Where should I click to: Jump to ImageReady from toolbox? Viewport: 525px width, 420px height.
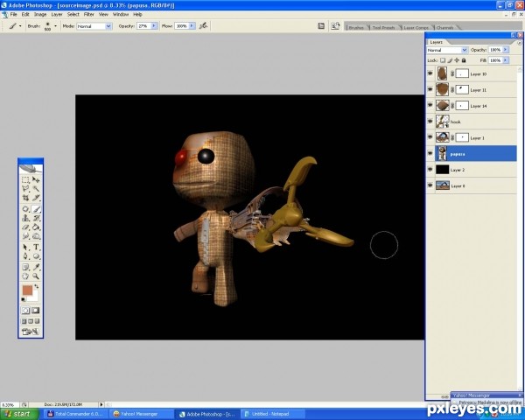click(31, 332)
